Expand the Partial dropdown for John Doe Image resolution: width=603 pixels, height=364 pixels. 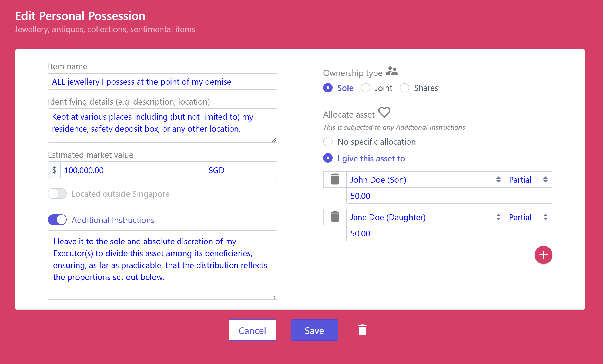(528, 180)
